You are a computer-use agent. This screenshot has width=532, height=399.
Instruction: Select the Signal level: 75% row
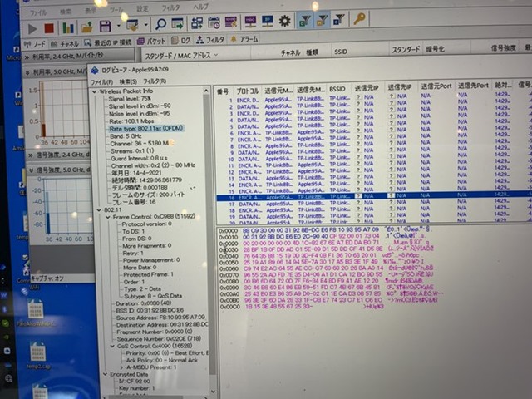click(x=130, y=99)
